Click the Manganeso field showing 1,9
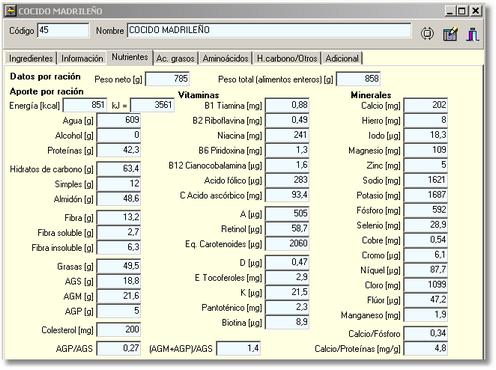This screenshot has height=370, width=496. tap(426, 315)
